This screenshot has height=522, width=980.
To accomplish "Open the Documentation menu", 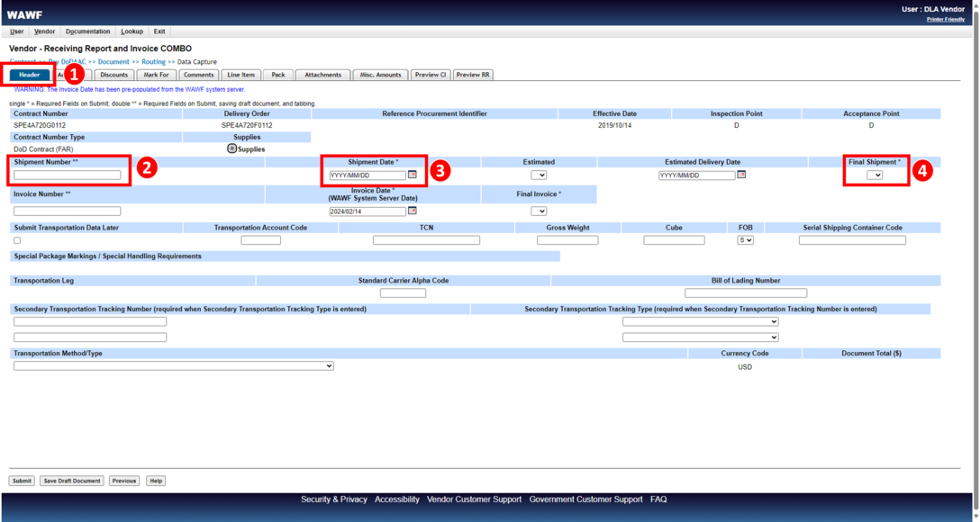I will tap(87, 31).
